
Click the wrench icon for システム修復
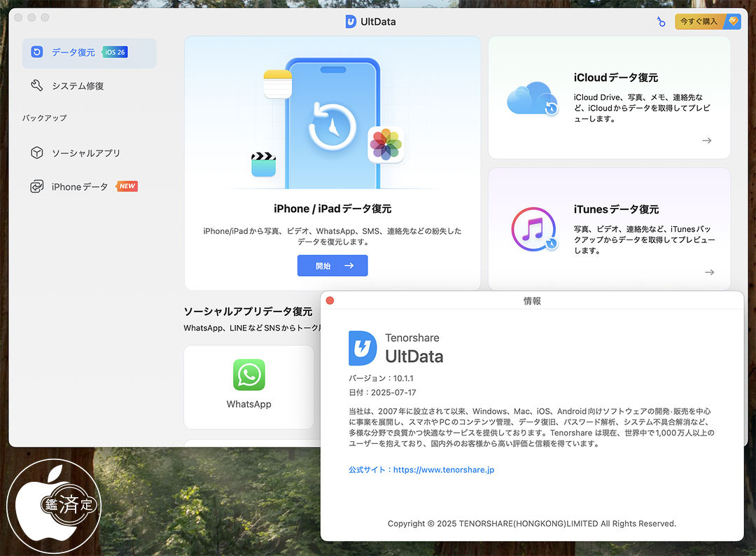click(x=37, y=86)
